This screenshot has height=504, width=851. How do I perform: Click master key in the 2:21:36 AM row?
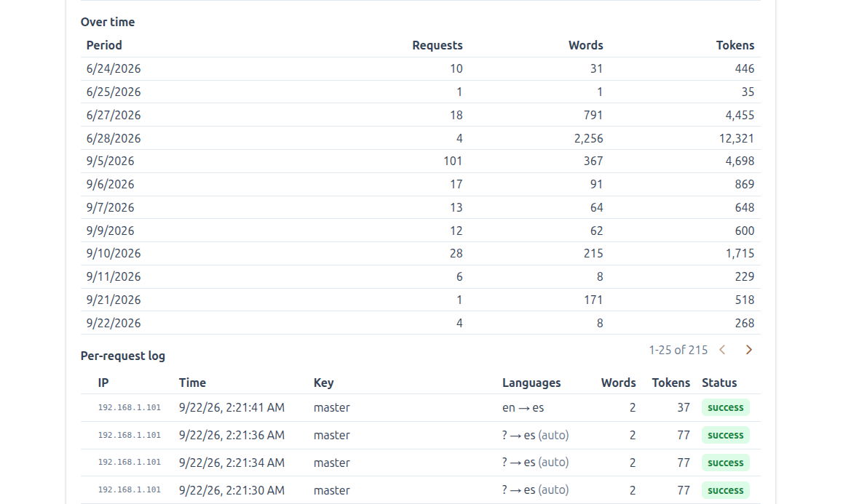point(332,435)
